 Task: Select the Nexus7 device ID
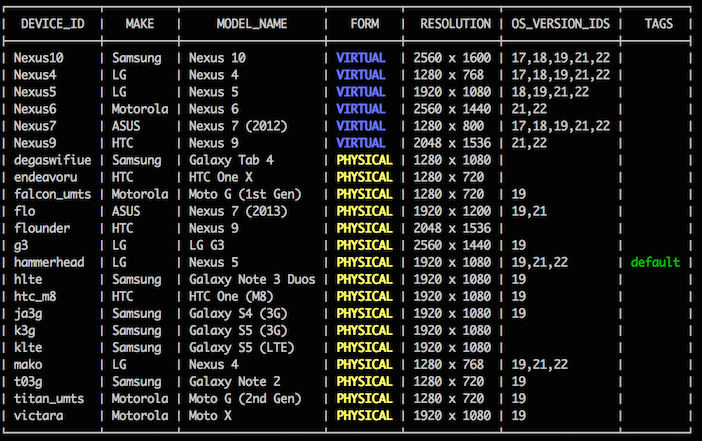tap(35, 126)
